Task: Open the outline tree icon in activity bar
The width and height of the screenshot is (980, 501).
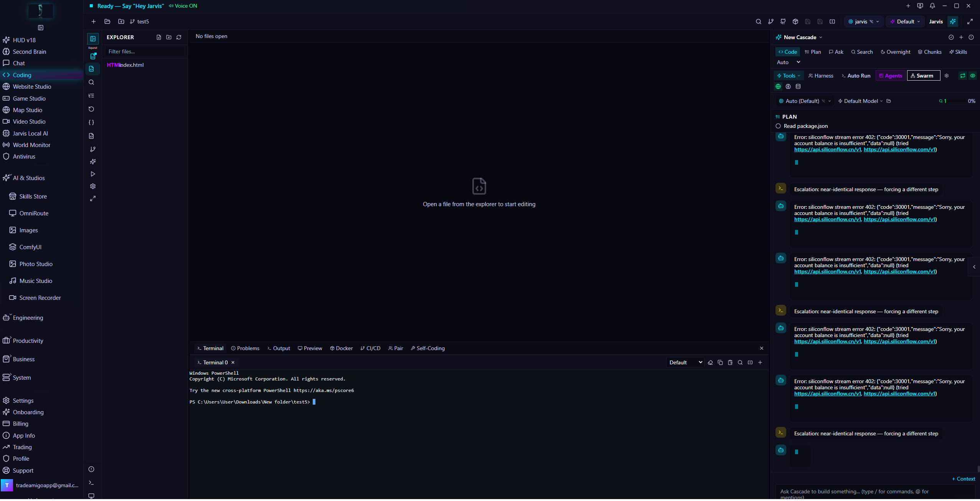Action: [91, 96]
